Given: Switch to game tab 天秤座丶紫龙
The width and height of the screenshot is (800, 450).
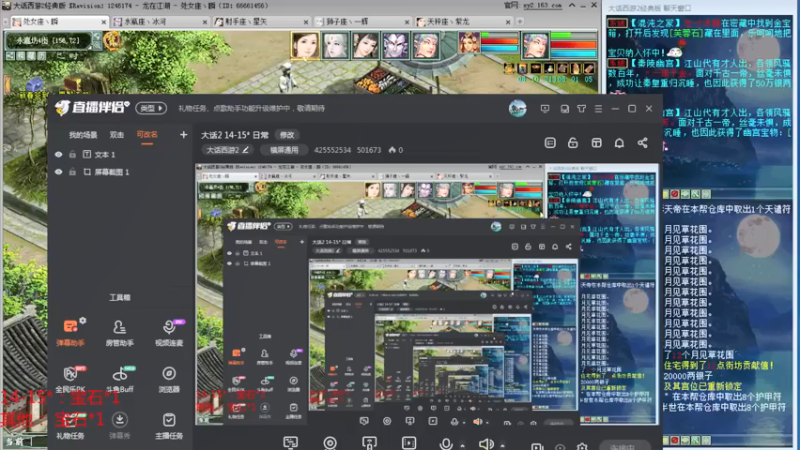Looking at the screenshot, I should (463, 21).
